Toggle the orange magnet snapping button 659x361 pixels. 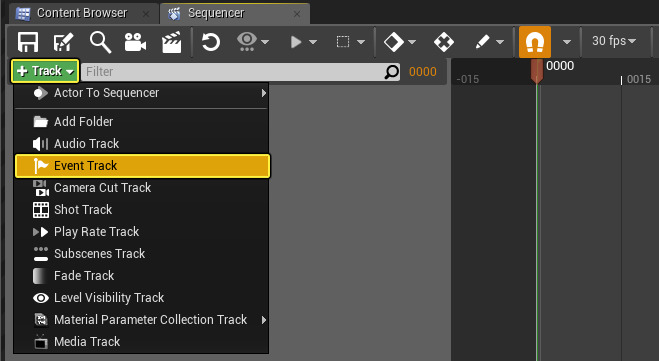pyautogui.click(x=535, y=42)
